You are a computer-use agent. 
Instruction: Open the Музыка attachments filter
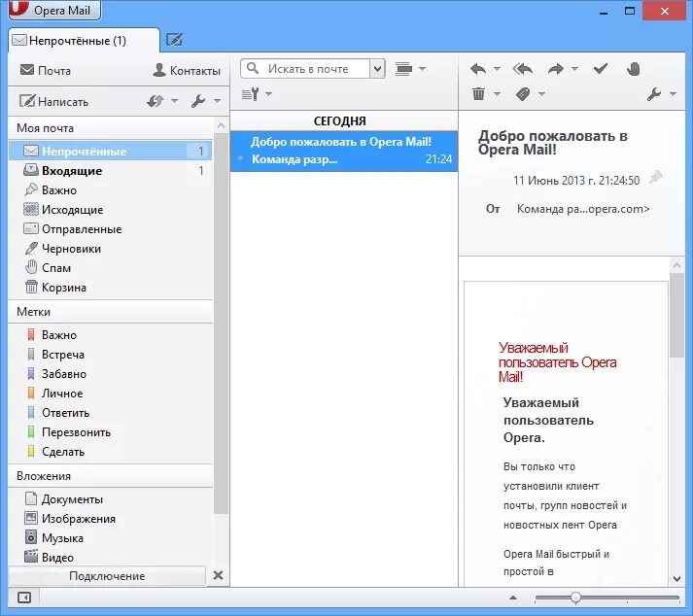110,538
